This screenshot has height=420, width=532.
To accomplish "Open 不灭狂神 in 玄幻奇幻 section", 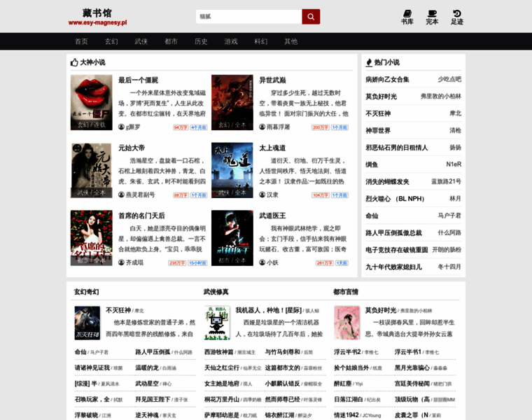I will click(x=118, y=310).
